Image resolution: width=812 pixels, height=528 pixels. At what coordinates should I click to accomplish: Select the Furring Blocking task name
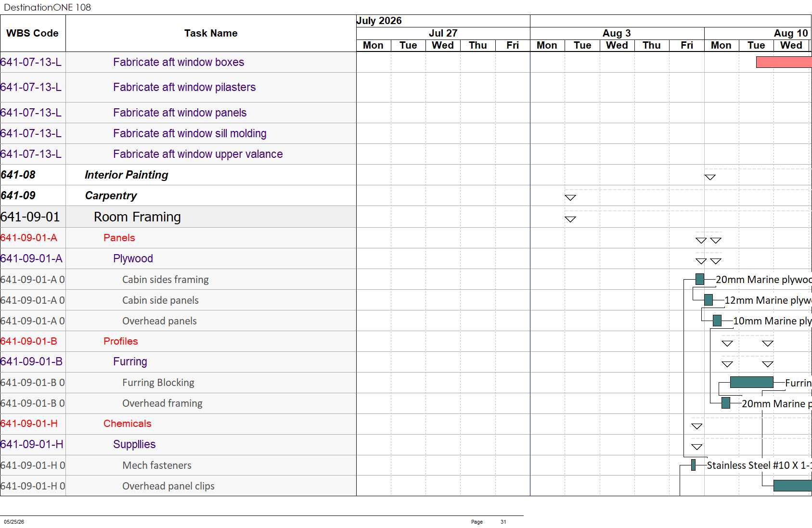[x=158, y=383]
